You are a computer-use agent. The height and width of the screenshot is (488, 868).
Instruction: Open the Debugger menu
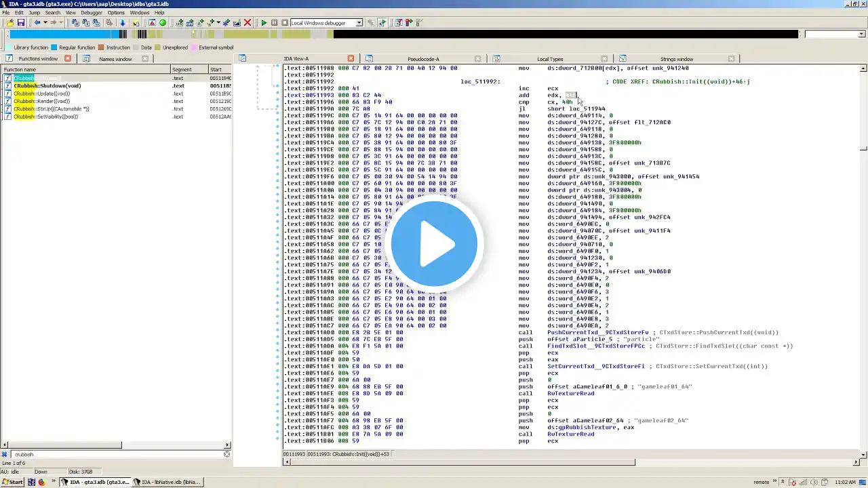coord(92,12)
